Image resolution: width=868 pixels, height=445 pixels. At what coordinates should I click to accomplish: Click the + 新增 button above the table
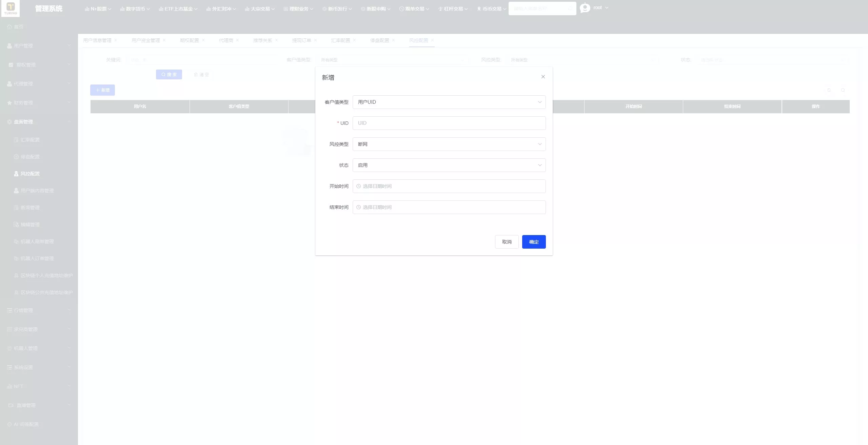[102, 90]
